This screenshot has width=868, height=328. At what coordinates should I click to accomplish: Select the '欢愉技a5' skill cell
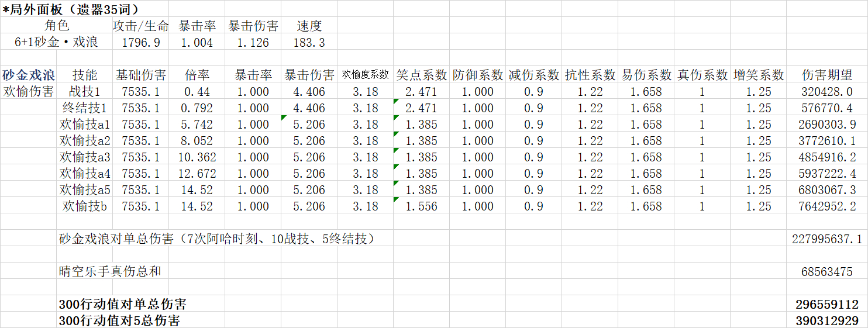click(85, 189)
